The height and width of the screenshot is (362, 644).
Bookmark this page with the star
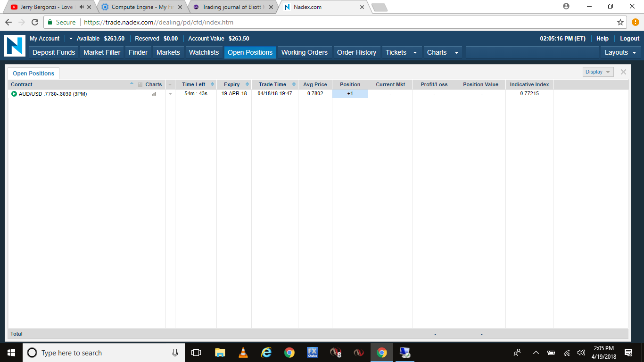point(620,22)
